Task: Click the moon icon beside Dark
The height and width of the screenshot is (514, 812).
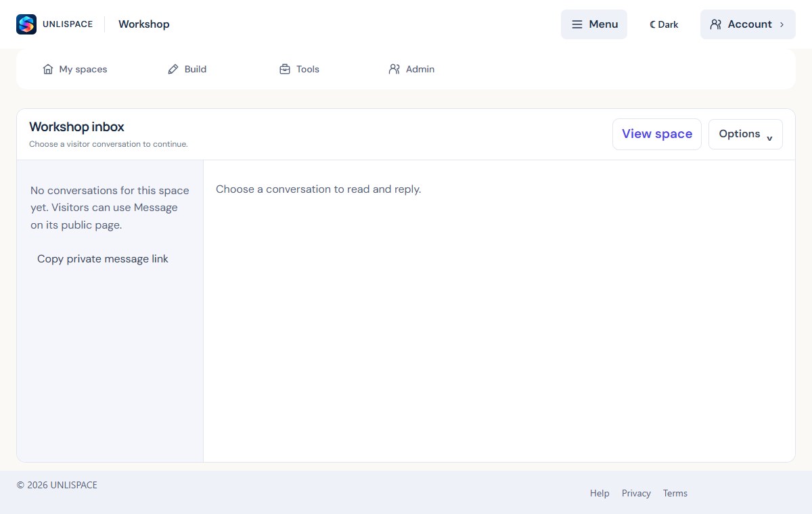Action: coord(652,24)
